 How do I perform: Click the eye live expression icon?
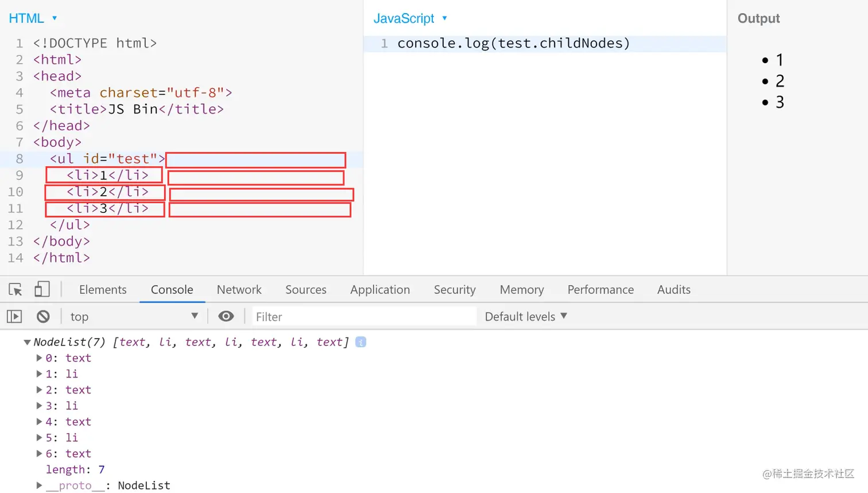tap(226, 316)
